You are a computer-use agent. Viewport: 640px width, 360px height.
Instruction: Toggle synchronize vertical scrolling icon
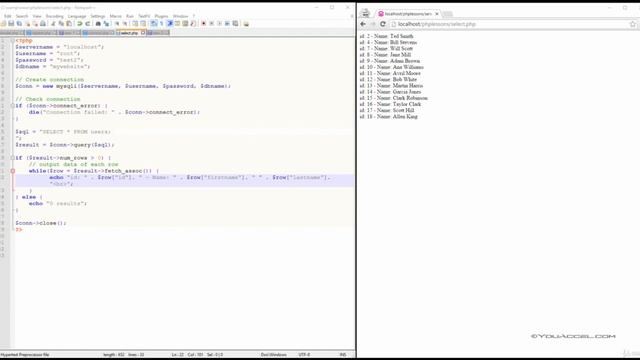(x=135, y=24)
